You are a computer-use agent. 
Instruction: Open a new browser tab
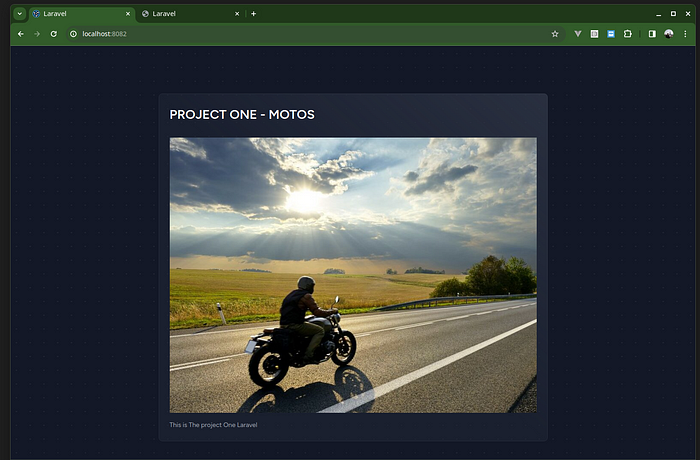[x=254, y=14]
